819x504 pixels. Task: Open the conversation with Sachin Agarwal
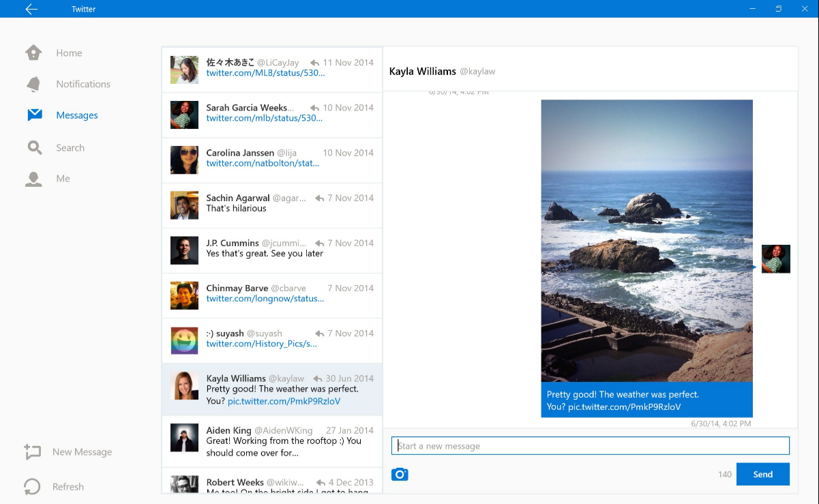coord(272,205)
